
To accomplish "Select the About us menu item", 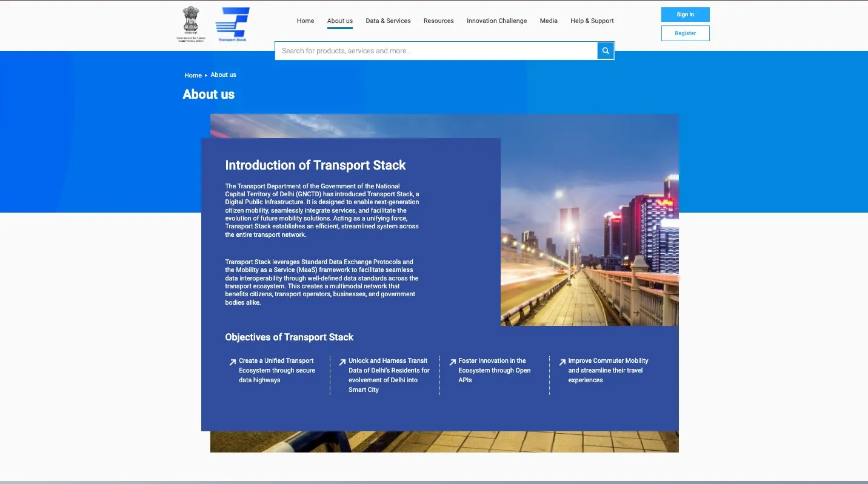I will click(340, 21).
